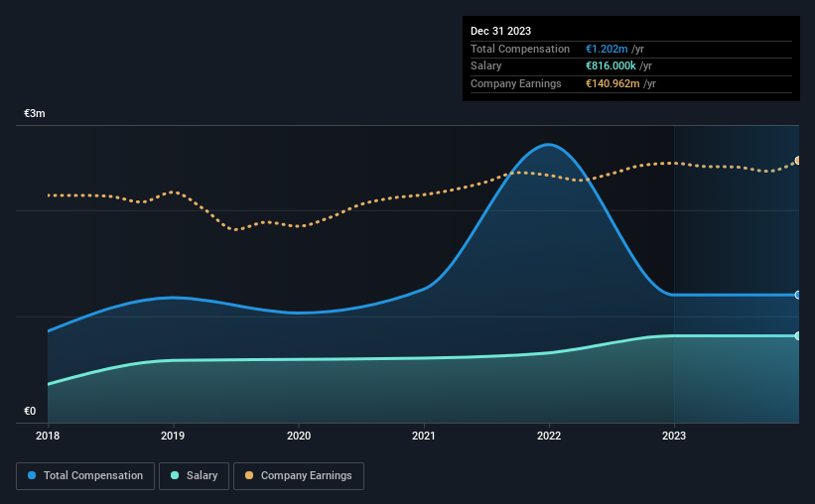Click the teal Salary legend dot
Viewport: 815px width, 504px height.
click(175, 475)
